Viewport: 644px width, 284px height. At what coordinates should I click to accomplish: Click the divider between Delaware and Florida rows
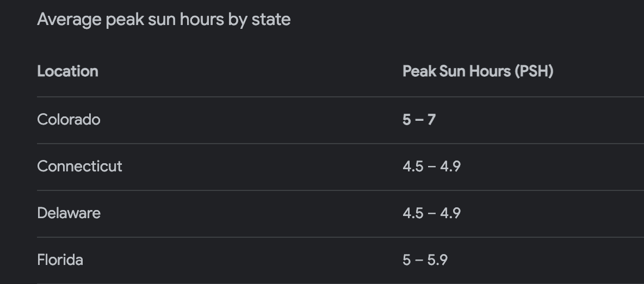point(340,237)
